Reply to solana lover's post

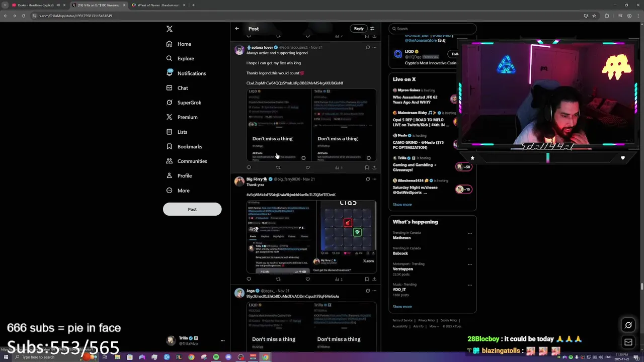249,167
